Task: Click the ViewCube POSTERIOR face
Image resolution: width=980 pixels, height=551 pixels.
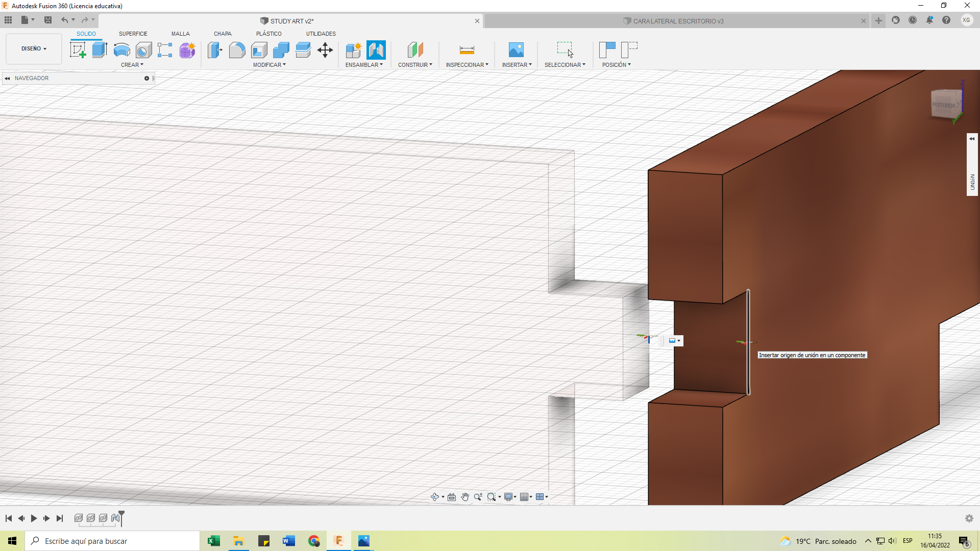Action: (x=944, y=104)
